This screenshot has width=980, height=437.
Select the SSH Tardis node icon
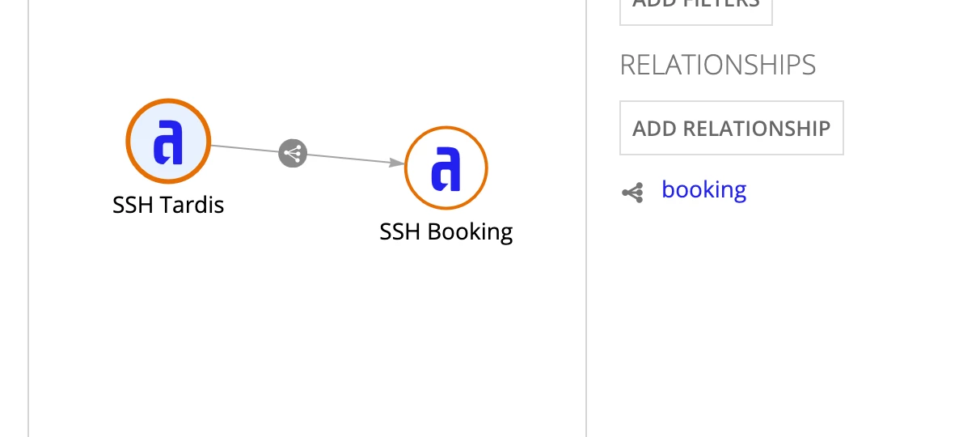[168, 142]
